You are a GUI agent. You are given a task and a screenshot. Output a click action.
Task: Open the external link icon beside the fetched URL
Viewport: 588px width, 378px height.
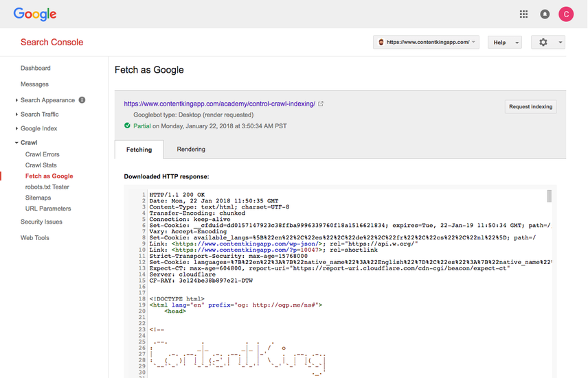tap(321, 104)
